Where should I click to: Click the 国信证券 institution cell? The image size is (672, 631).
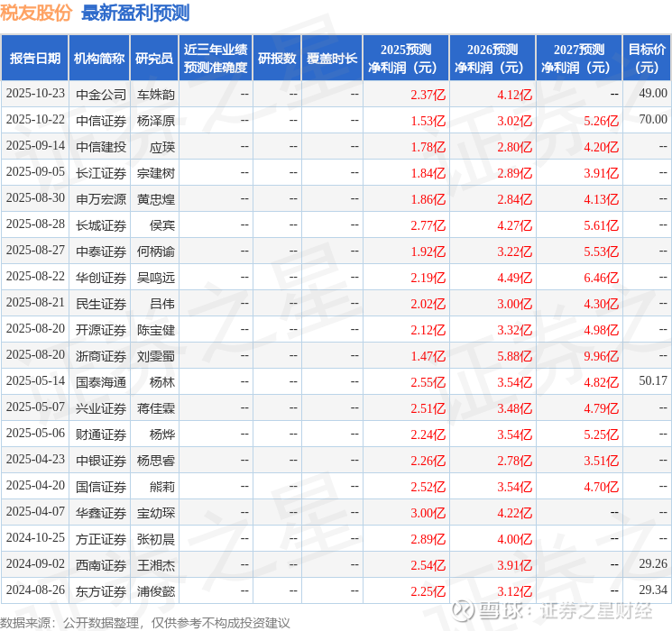(x=101, y=487)
